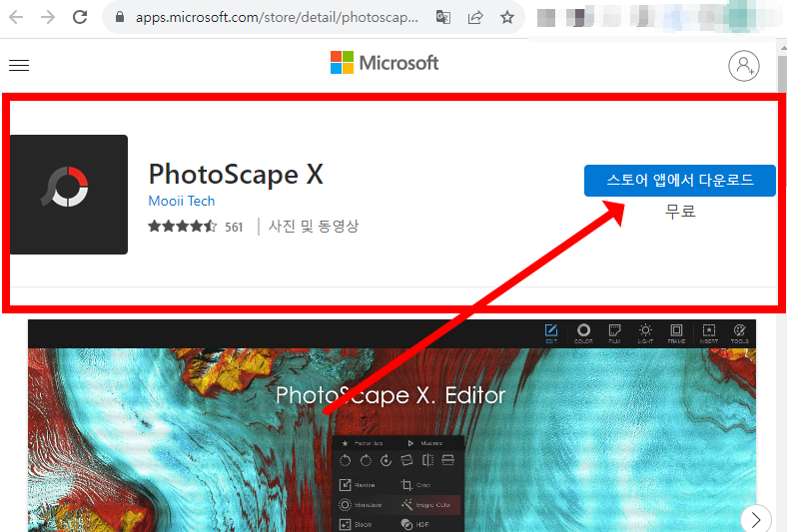Select the Edit tab icon in screenshot
The image size is (787, 532).
(x=551, y=333)
